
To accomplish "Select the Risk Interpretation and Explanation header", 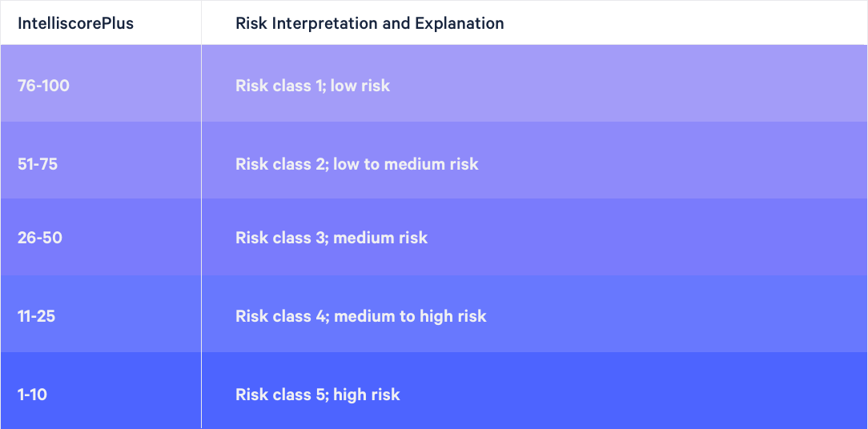I will pos(370,23).
